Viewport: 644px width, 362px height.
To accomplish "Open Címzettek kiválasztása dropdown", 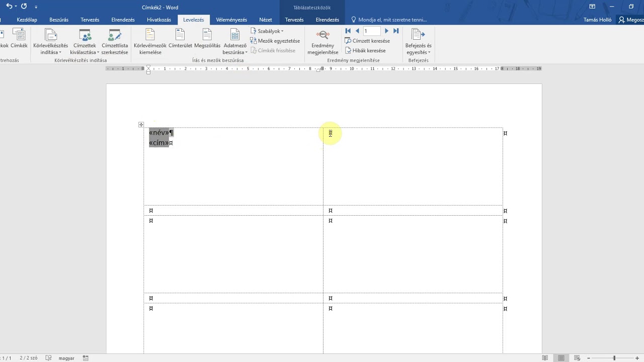I will 85,41.
